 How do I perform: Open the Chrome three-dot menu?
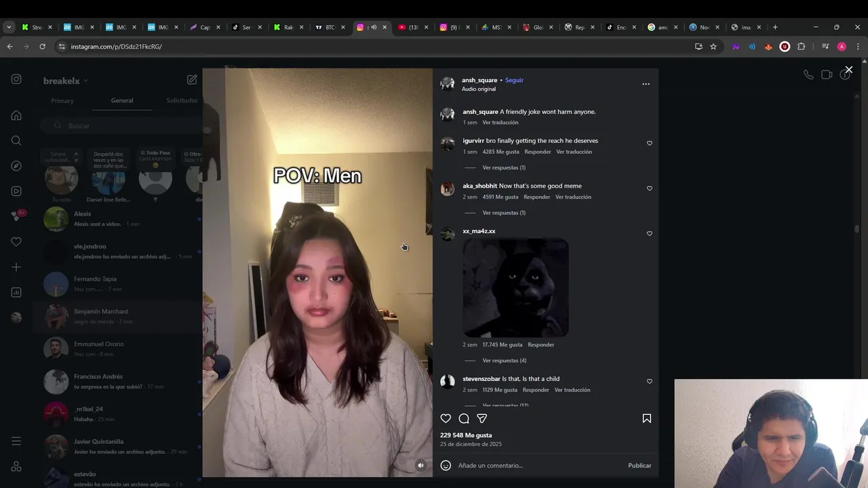(x=859, y=47)
